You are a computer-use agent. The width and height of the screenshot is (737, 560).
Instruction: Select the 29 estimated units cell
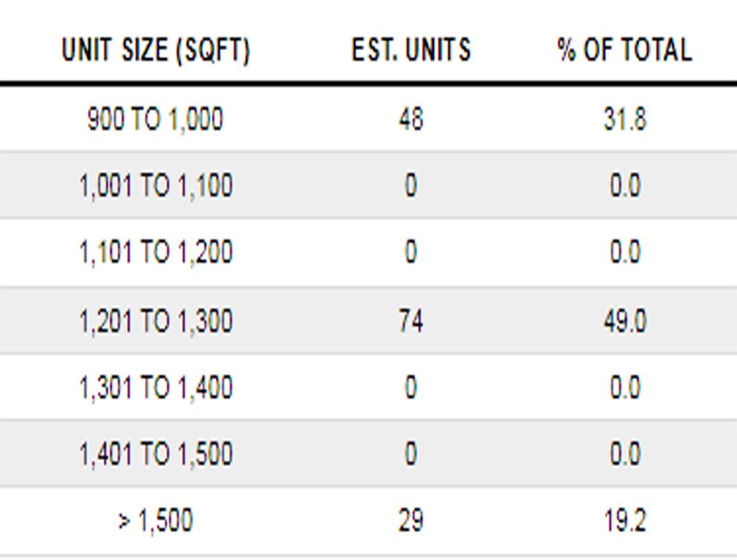411,520
